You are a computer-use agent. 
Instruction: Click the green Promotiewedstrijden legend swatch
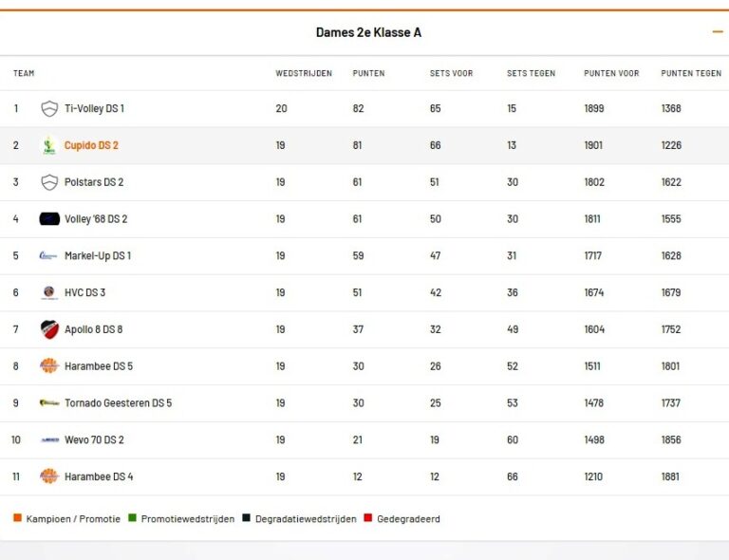(132, 518)
